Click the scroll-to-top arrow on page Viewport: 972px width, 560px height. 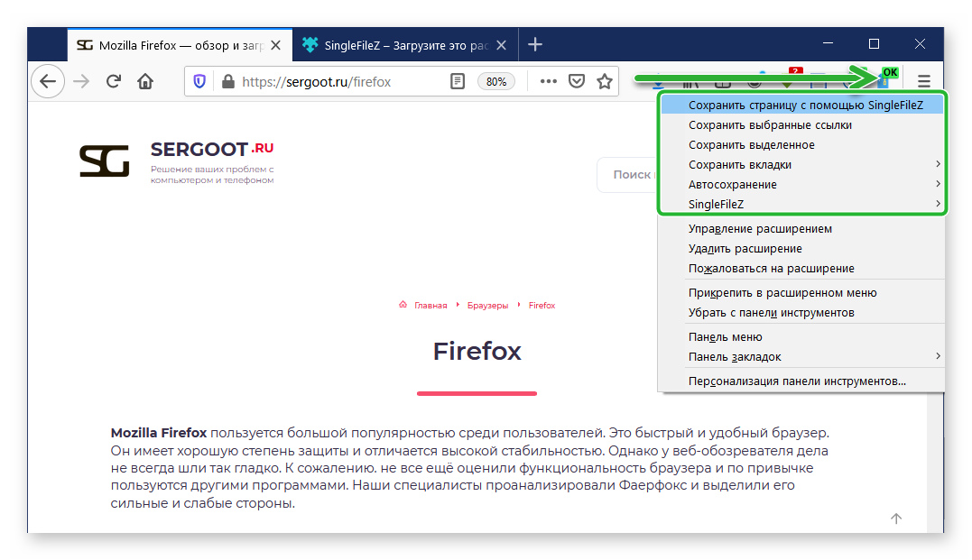[x=895, y=519]
